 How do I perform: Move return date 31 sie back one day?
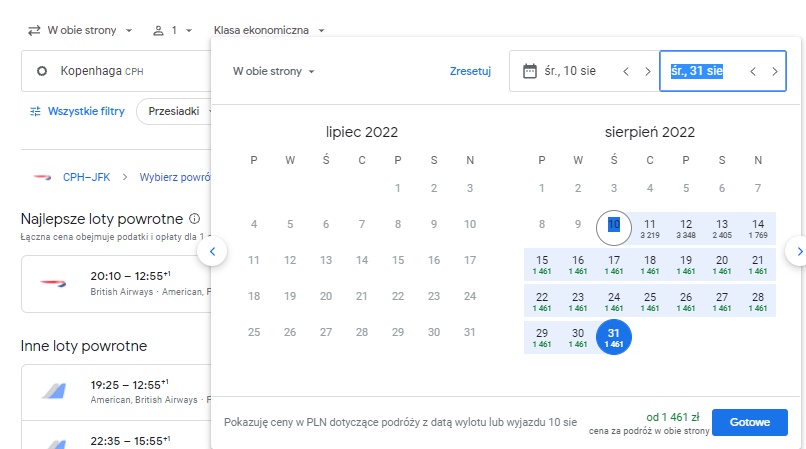coord(753,71)
